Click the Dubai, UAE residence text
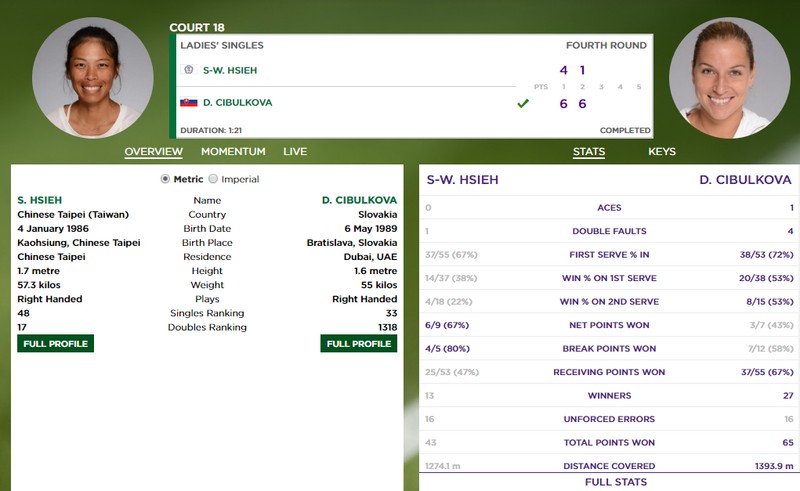This screenshot has width=800, height=491. point(370,257)
